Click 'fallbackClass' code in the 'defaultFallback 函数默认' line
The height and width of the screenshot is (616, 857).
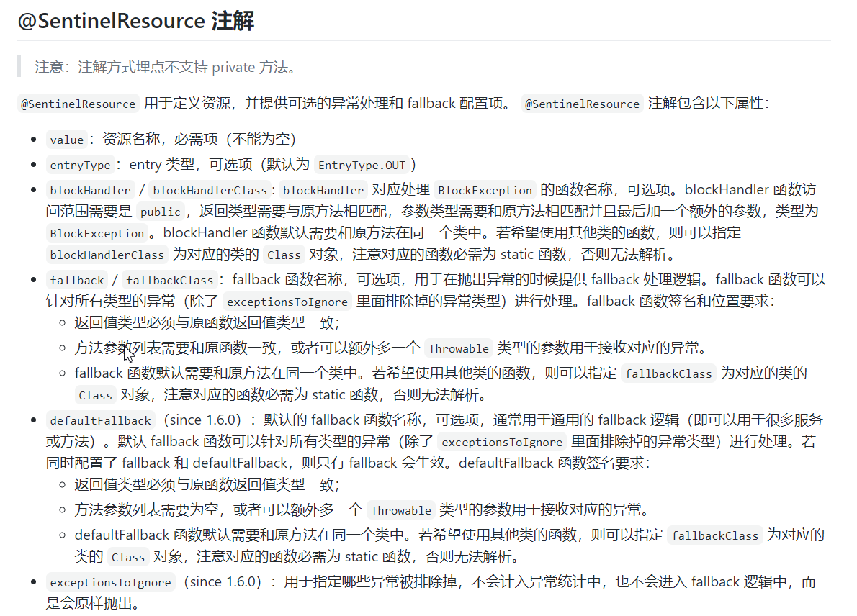pos(715,535)
